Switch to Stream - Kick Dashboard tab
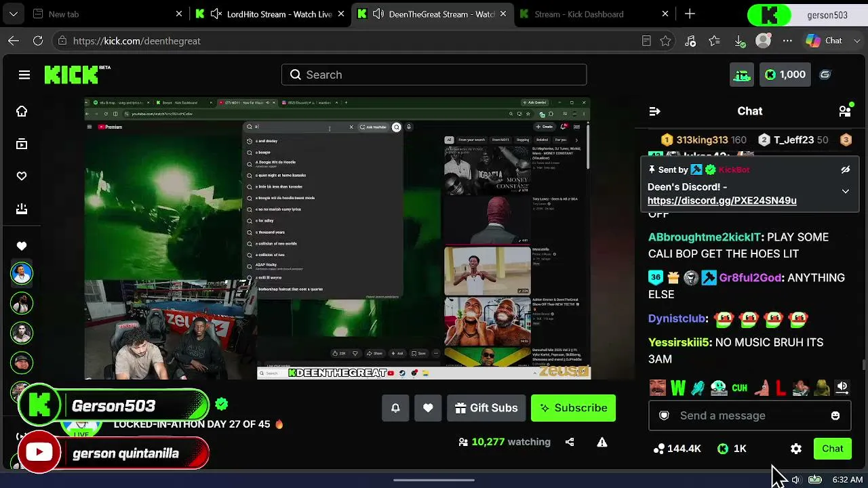The width and height of the screenshot is (868, 488). [x=594, y=14]
